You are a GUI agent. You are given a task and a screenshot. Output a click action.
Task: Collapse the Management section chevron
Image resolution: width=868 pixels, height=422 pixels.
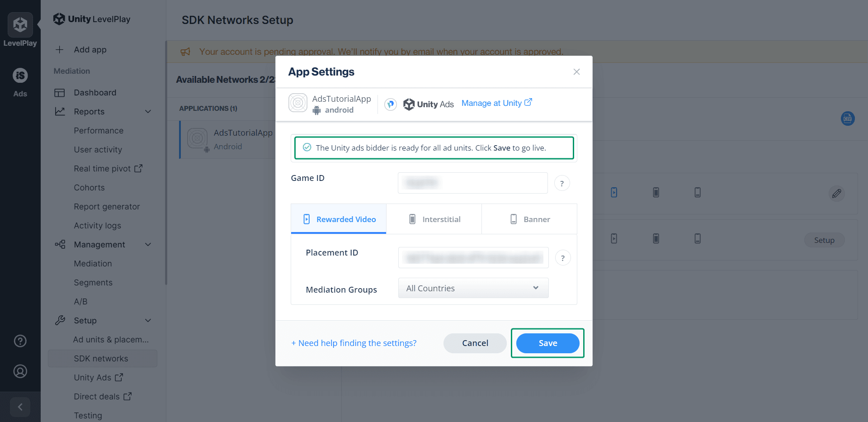148,244
